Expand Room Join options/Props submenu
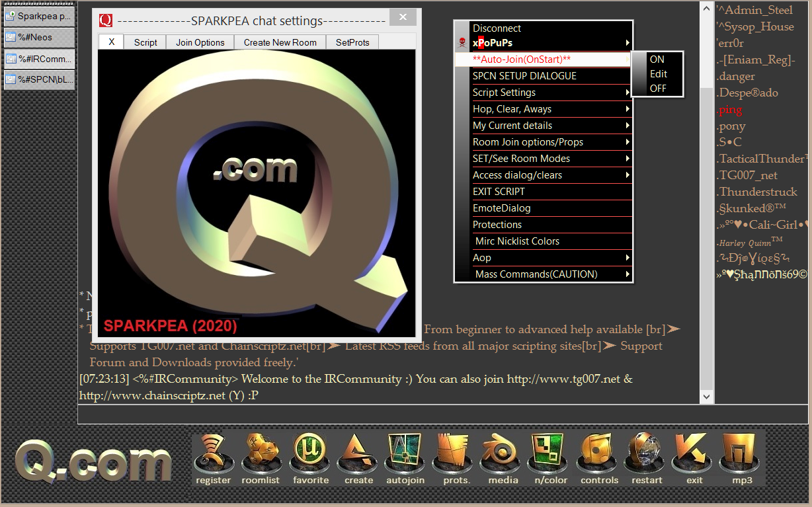 tap(544, 141)
